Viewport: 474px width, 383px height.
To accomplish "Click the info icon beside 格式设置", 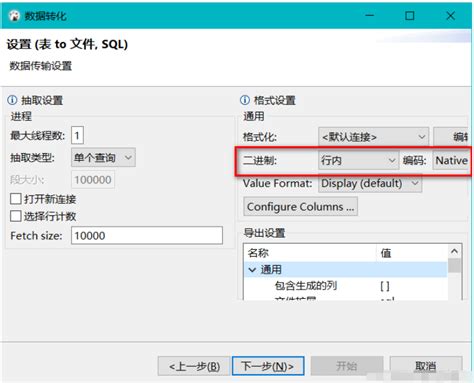I will (245, 100).
